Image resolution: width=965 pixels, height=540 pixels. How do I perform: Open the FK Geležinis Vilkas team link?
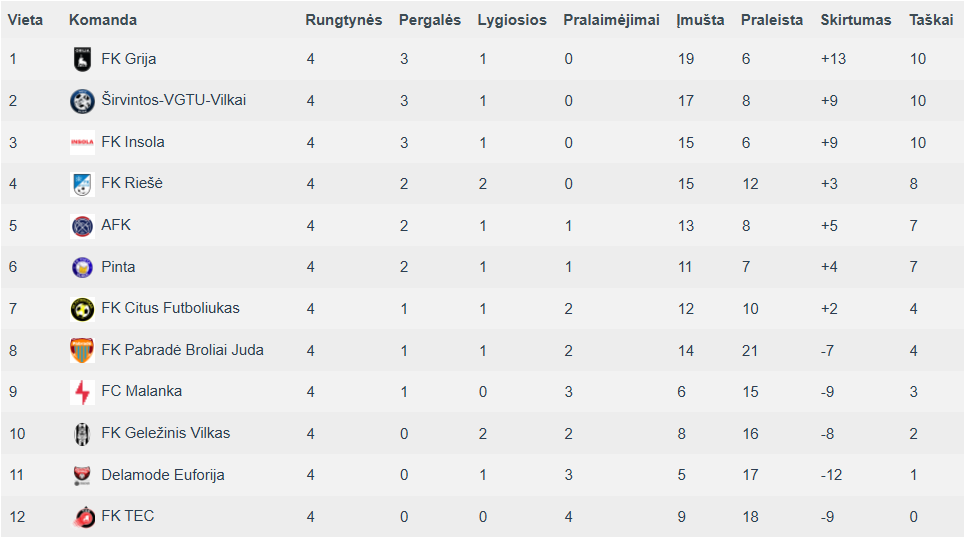pos(166,433)
